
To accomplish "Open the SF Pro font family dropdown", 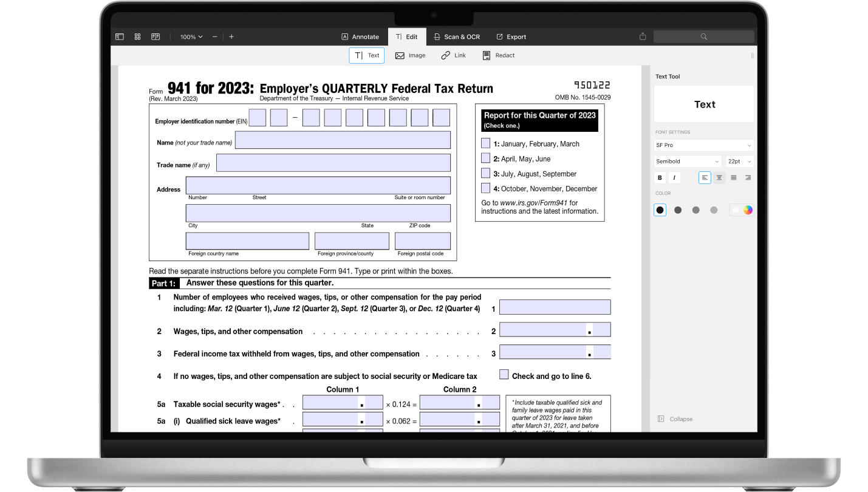I will click(x=703, y=145).
